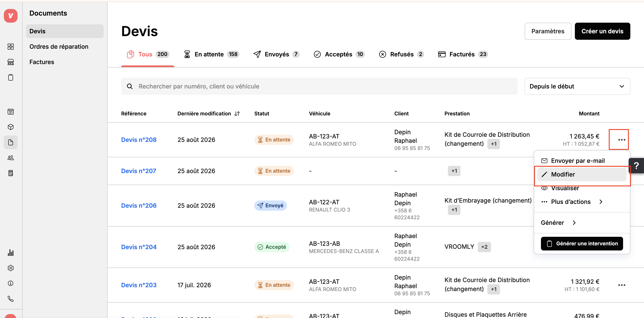Click the +1 badge on Devis n°203 row
The width and height of the screenshot is (644, 318).
494,289
